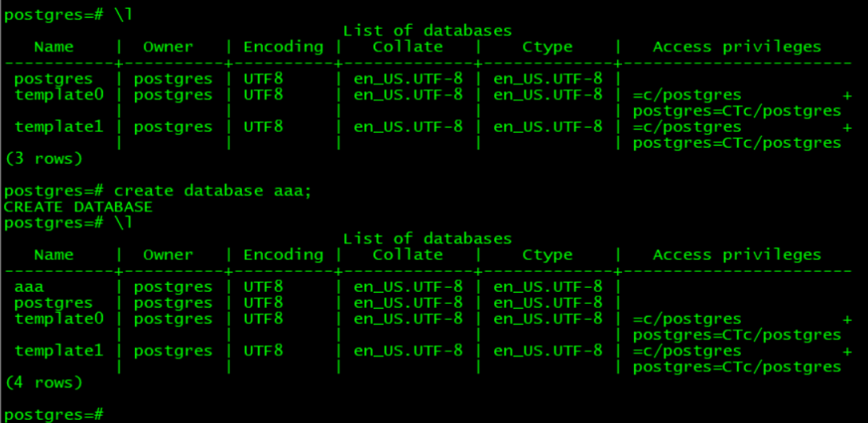The width and height of the screenshot is (868, 423).
Task: Click the 'CREATE DATABASE' output line
Action: [78, 207]
